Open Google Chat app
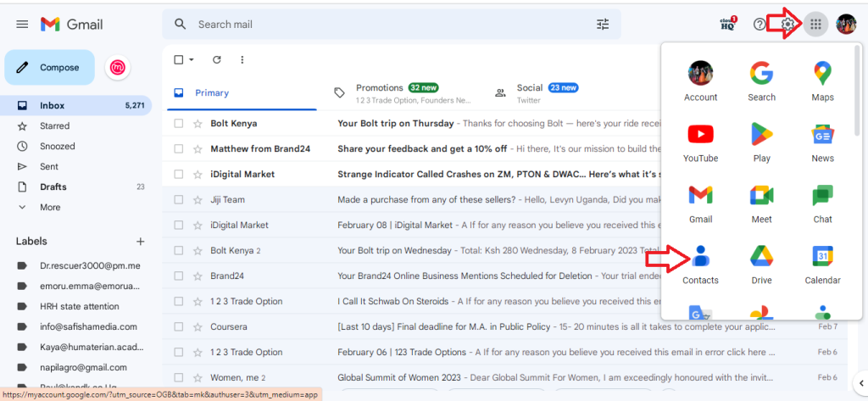Image resolution: width=868 pixels, height=401 pixels. [822, 203]
